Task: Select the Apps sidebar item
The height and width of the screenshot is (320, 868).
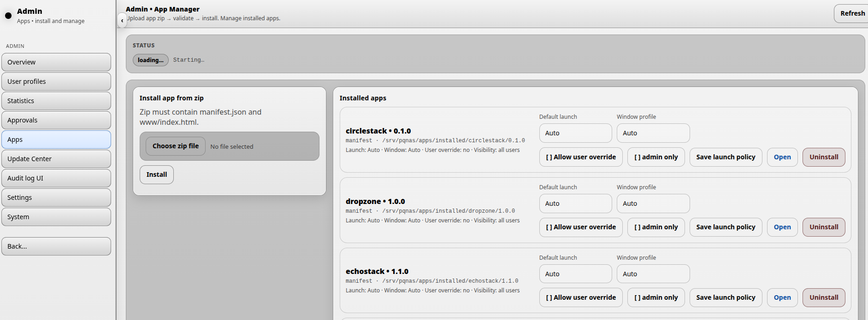Action: [56, 140]
